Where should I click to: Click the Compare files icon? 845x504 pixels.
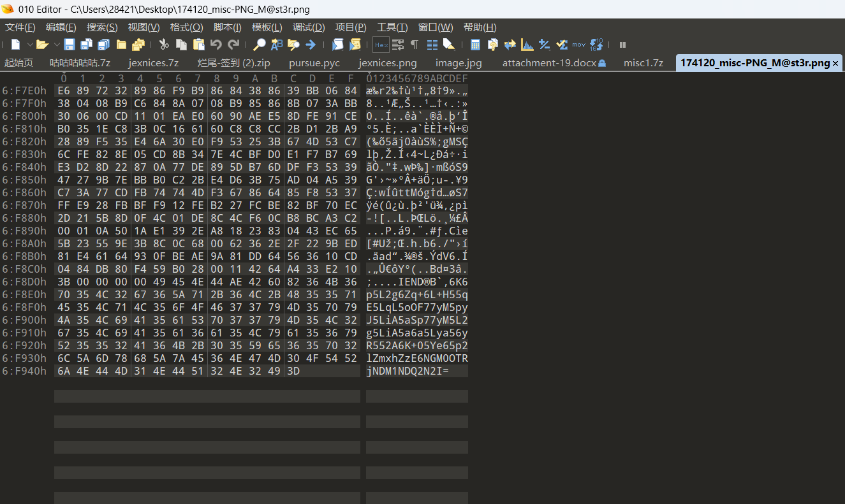click(x=492, y=45)
